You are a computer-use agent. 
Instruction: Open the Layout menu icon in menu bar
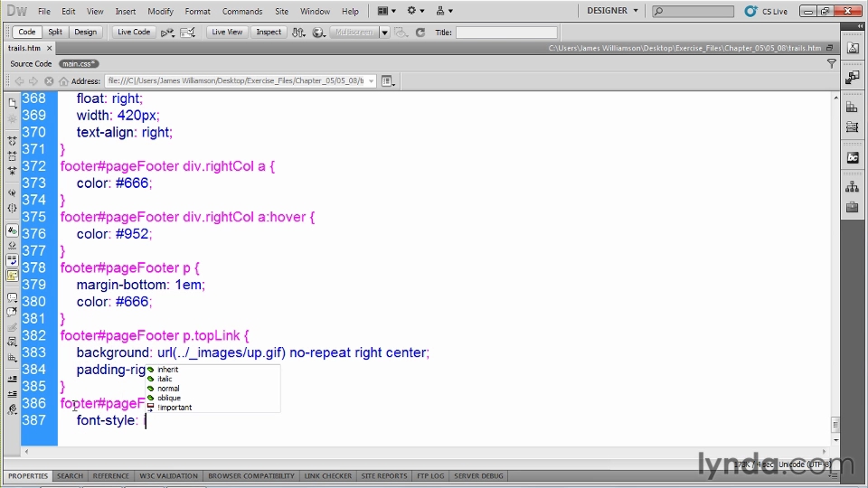[x=386, y=11]
